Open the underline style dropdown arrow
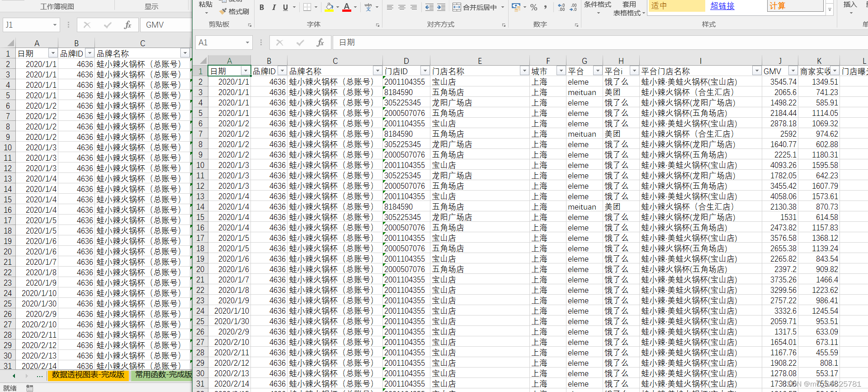The image size is (868, 392). point(294,7)
